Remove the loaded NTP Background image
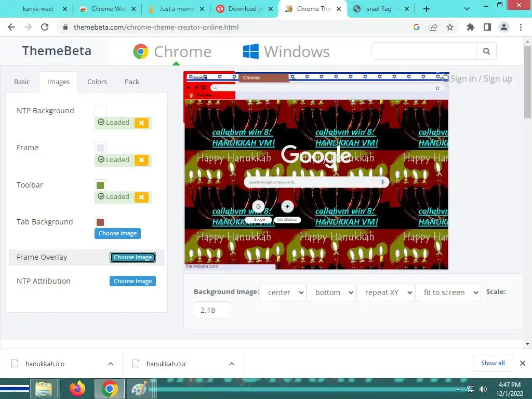Image resolution: width=532 pixels, height=399 pixels. click(141, 123)
